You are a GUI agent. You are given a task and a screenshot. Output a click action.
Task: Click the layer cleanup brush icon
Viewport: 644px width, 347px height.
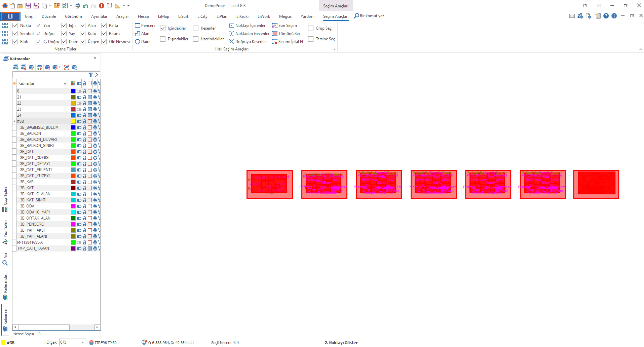coord(31,67)
